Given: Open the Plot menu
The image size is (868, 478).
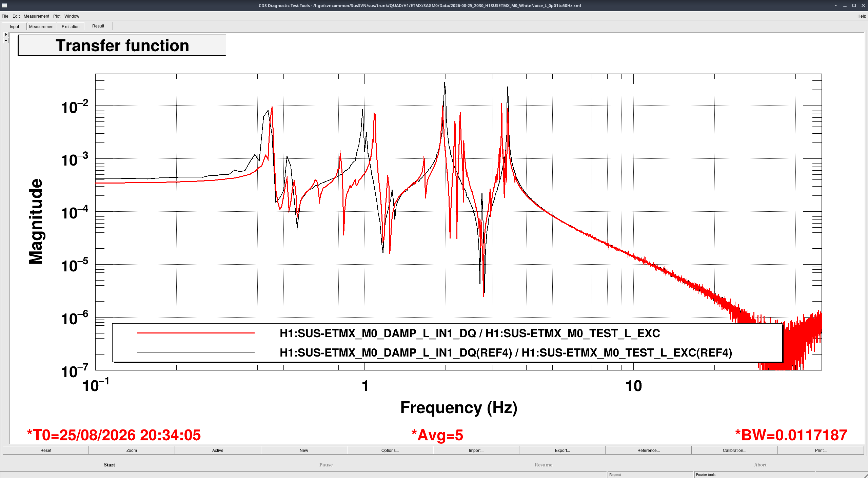Looking at the screenshot, I should tap(57, 16).
